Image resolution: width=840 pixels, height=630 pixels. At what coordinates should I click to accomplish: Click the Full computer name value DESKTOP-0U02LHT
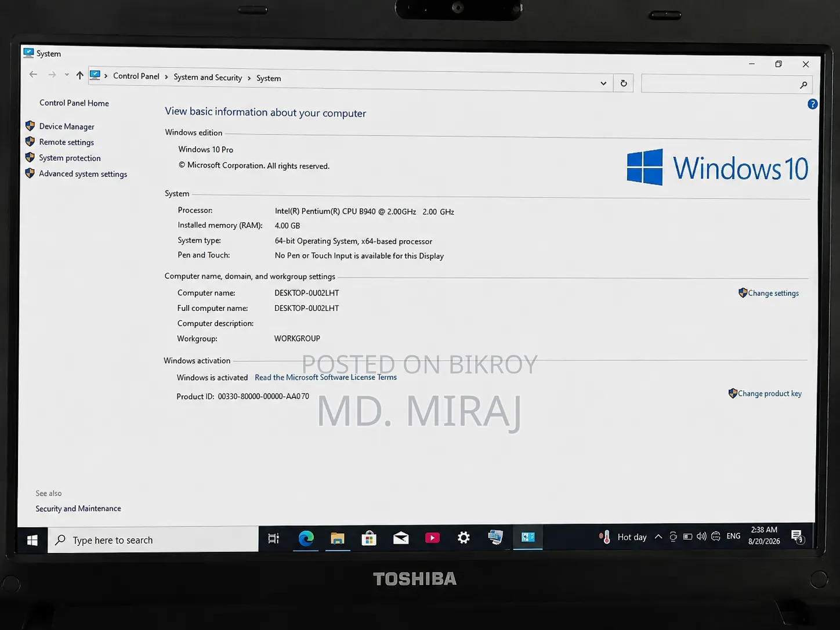pyautogui.click(x=306, y=308)
